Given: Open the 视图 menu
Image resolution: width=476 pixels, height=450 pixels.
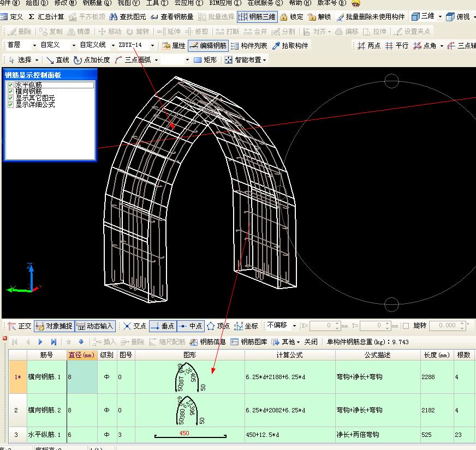Looking at the screenshot, I should click(128, 3).
